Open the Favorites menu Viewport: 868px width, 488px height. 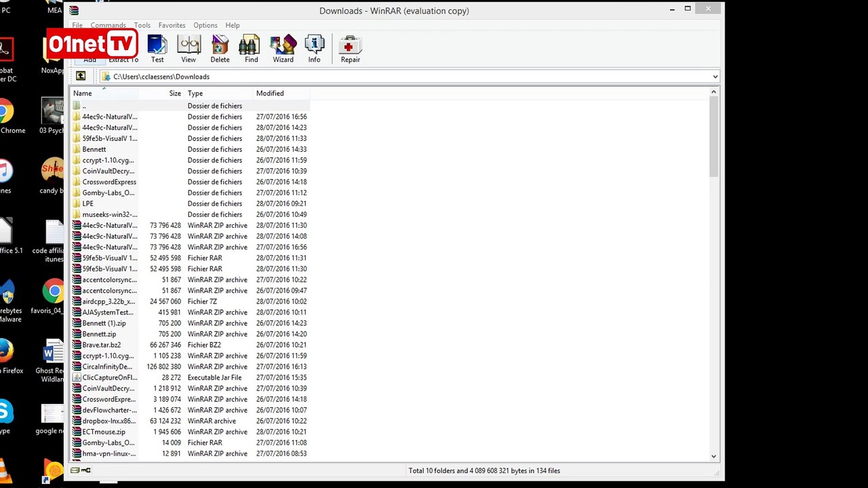172,25
